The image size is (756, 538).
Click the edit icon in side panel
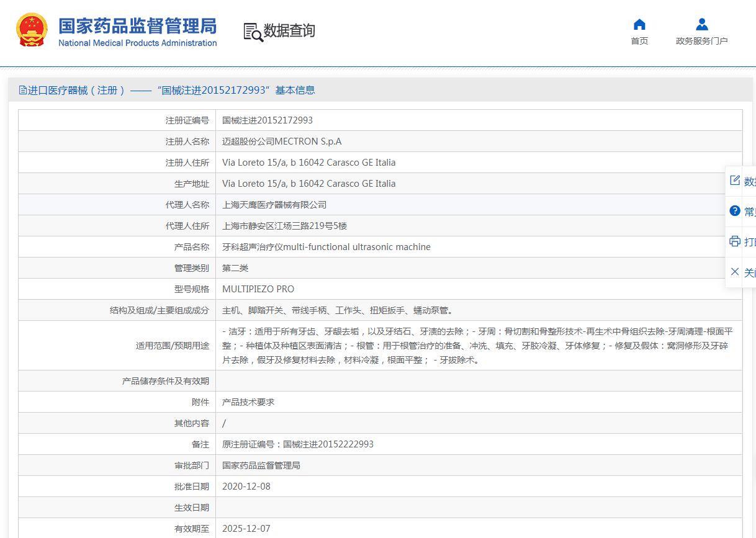(x=735, y=181)
